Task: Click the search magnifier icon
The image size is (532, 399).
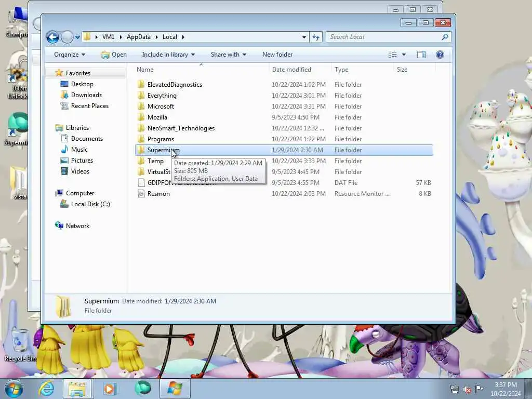Action: [x=445, y=37]
